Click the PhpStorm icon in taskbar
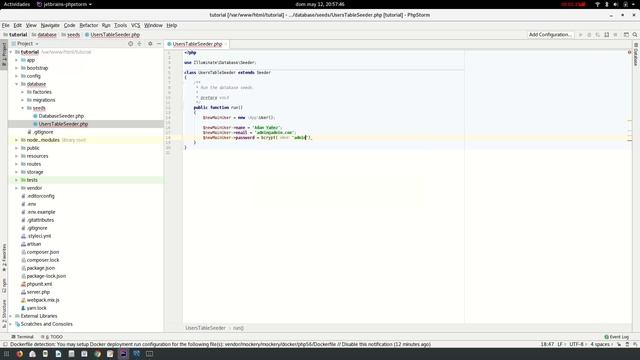 tap(123, 354)
